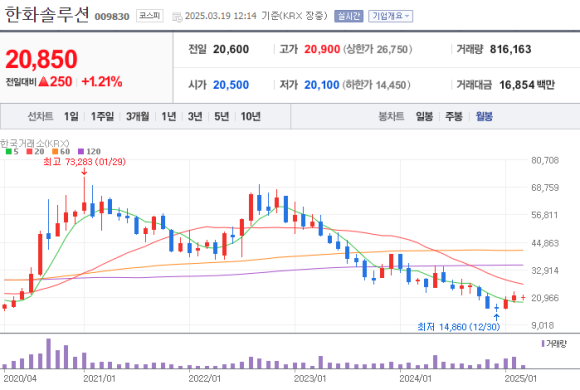Select the 1년 line chart tab
The height and width of the screenshot is (390, 580).
pyautogui.click(x=168, y=117)
